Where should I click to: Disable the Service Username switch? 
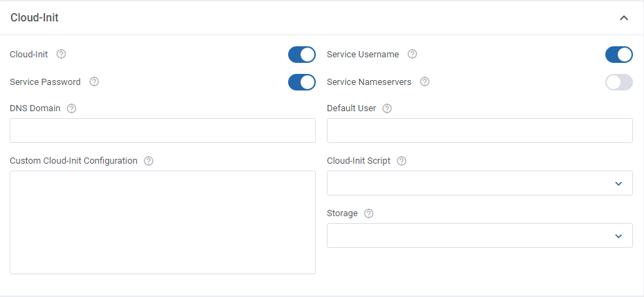pos(619,55)
